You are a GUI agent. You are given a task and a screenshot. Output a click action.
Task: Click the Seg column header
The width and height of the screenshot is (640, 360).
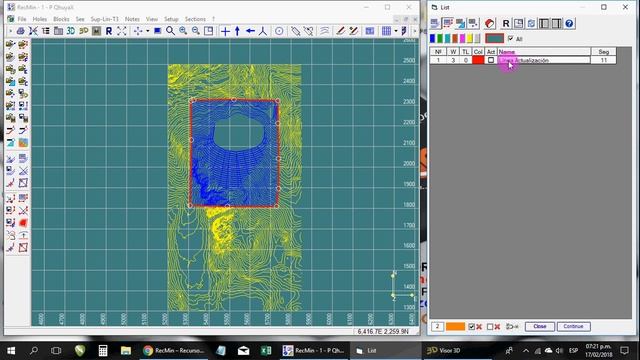coord(603,52)
